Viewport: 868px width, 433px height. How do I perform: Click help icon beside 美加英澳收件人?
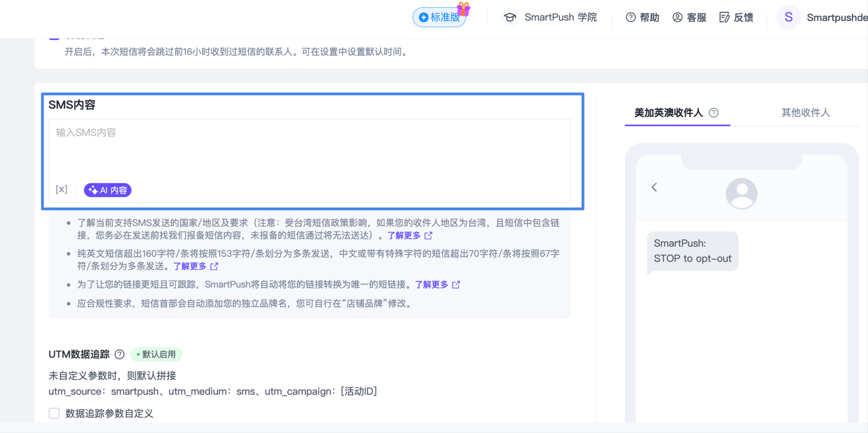point(714,113)
